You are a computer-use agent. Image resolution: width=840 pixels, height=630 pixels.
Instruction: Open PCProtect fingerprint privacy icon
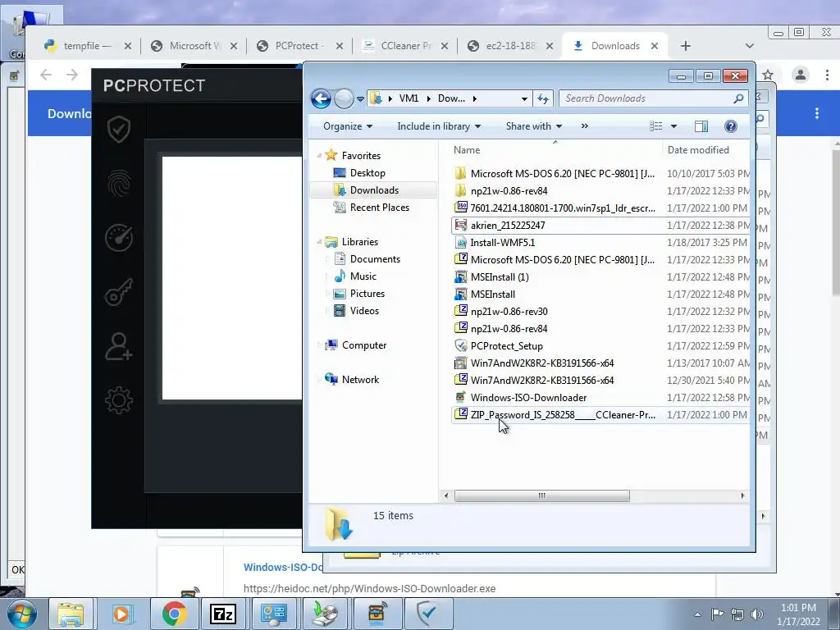[x=118, y=184]
